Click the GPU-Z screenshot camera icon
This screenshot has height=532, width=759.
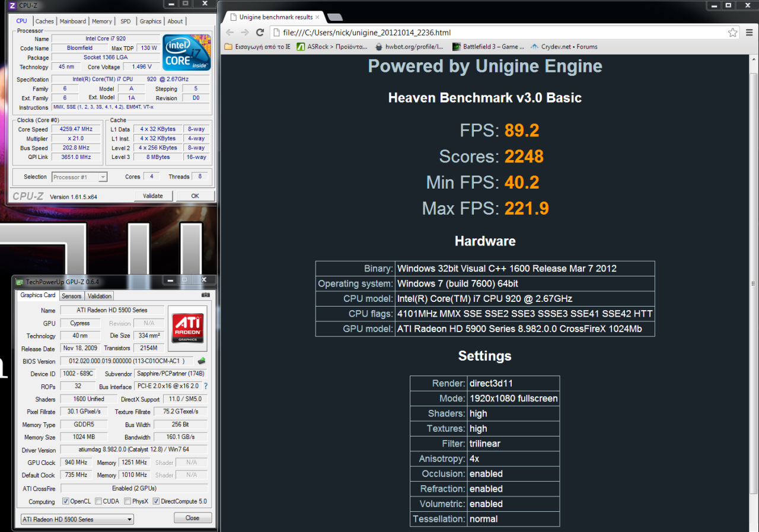(x=206, y=295)
